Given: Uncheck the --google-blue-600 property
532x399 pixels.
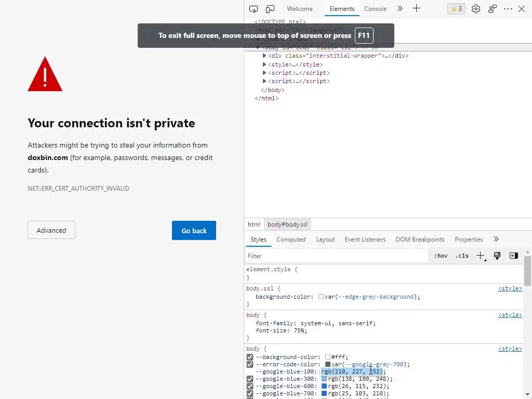Looking at the screenshot, I should click(x=250, y=386).
